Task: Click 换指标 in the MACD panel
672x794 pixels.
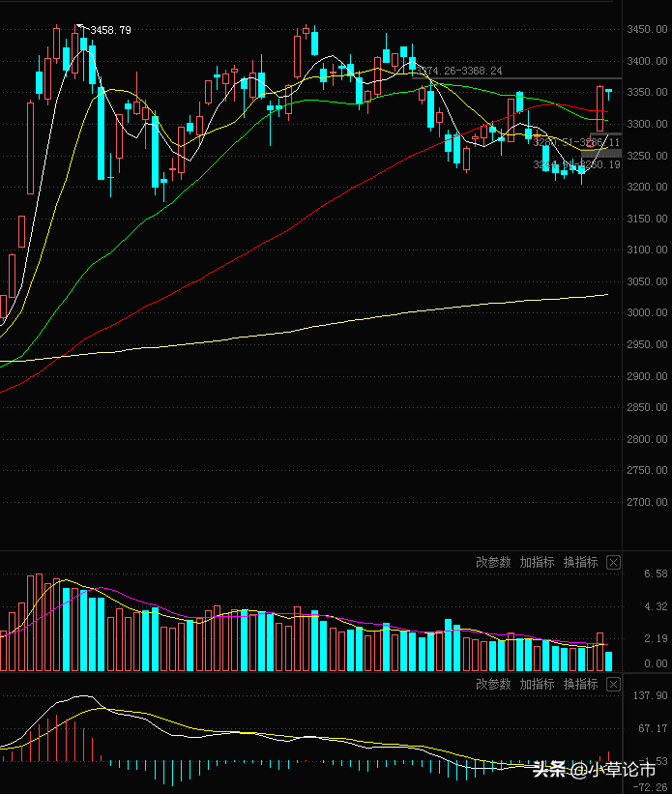Action: [581, 684]
